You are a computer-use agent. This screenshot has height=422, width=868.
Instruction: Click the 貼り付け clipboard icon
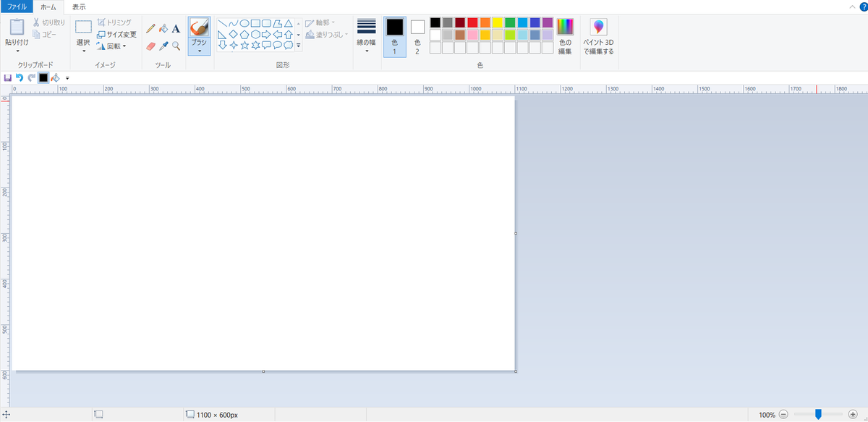pyautogui.click(x=17, y=28)
